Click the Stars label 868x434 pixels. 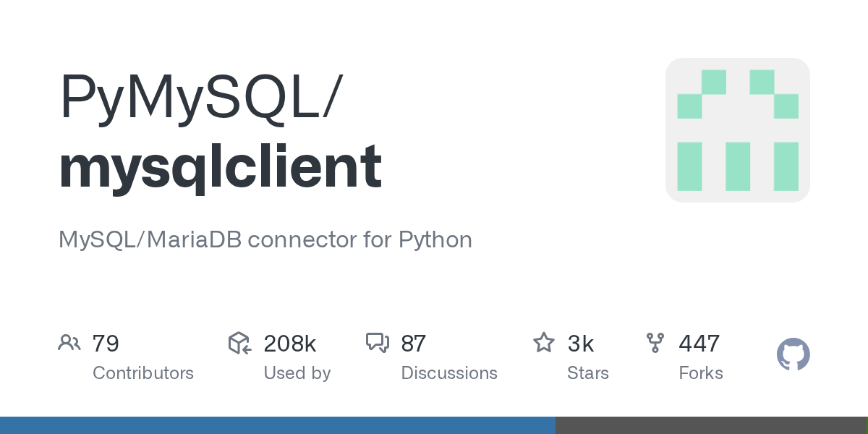[587, 373]
